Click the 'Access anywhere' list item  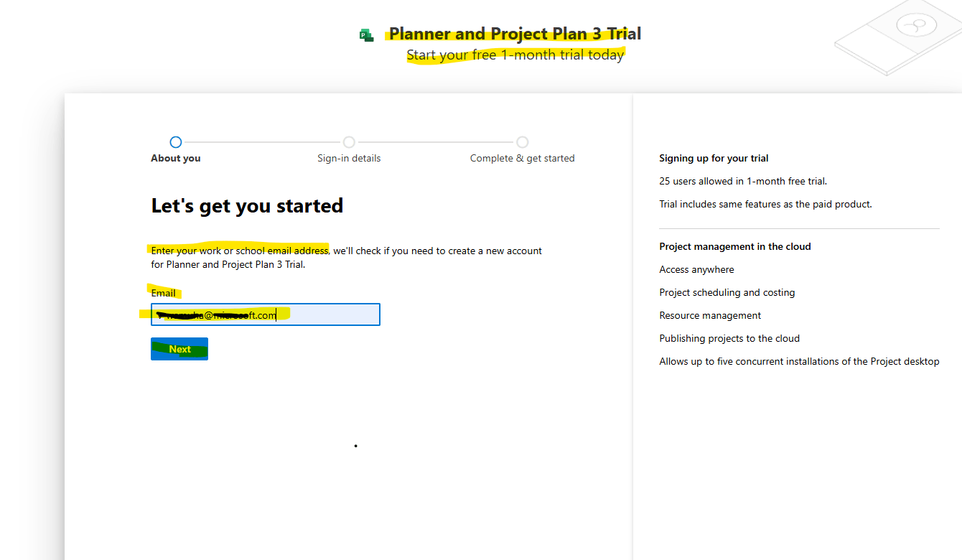[x=696, y=269]
